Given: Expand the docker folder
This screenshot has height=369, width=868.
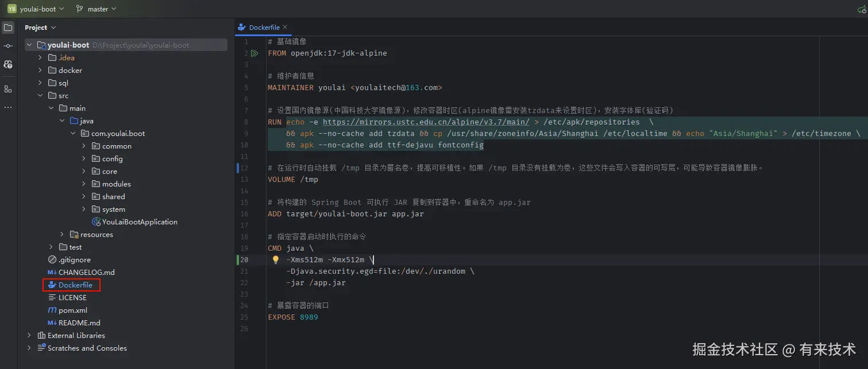Looking at the screenshot, I should 40,71.
